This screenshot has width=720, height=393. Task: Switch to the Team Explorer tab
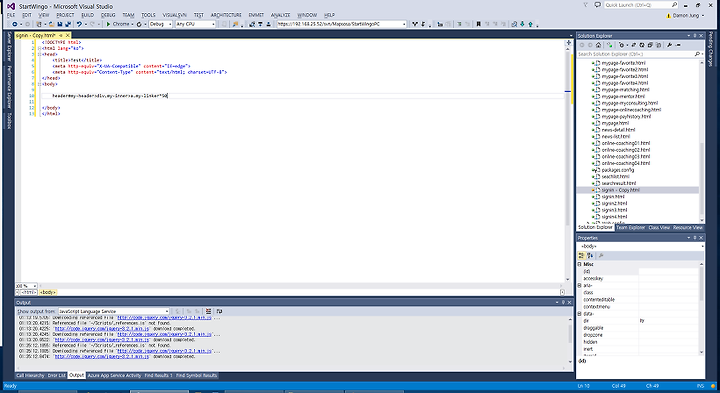630,228
